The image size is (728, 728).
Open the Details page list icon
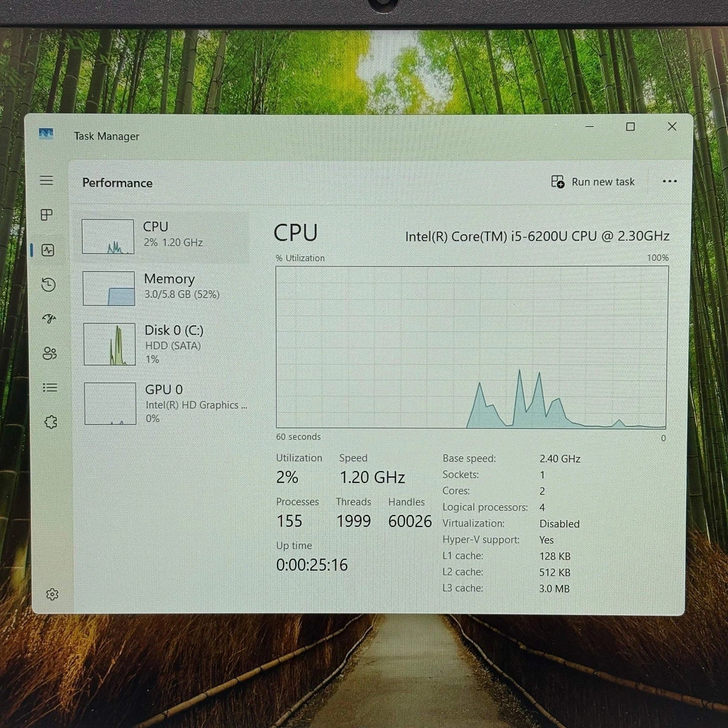pyautogui.click(x=50, y=388)
